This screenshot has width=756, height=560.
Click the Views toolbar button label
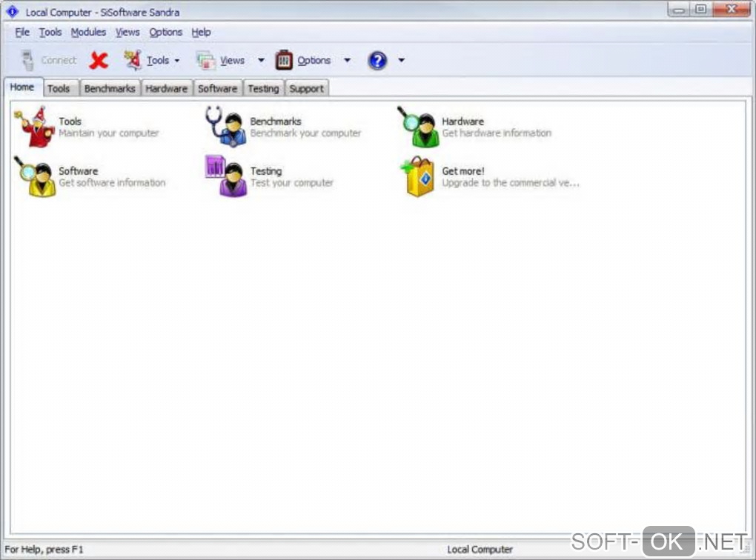click(x=233, y=60)
